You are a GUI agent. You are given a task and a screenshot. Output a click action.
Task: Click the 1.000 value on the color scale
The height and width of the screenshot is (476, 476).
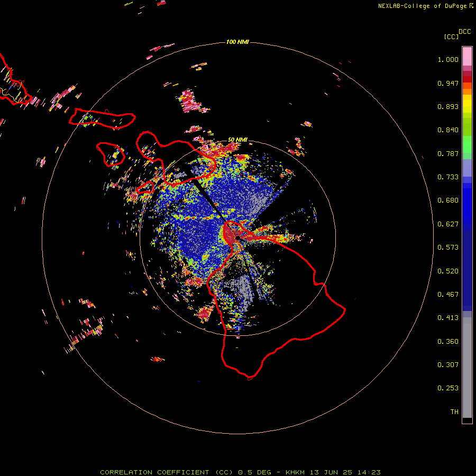click(x=448, y=59)
